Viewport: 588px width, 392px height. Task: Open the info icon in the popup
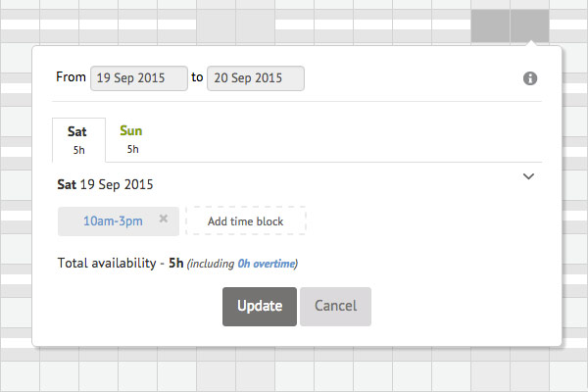(x=530, y=78)
